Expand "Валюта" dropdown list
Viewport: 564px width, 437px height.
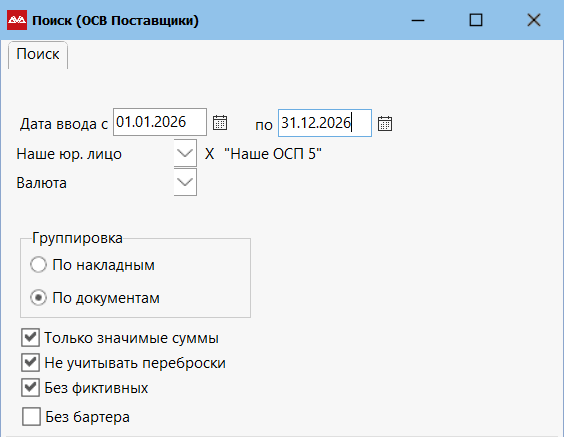[x=185, y=182]
